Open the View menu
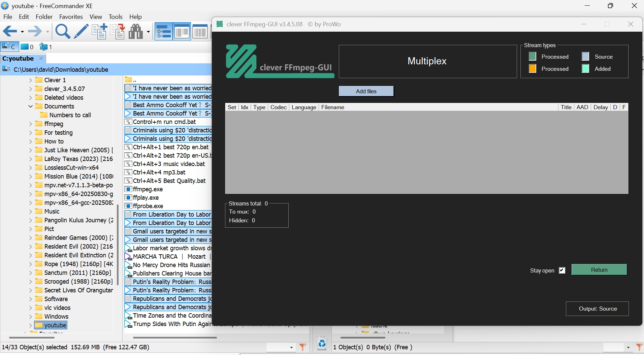 tap(96, 17)
